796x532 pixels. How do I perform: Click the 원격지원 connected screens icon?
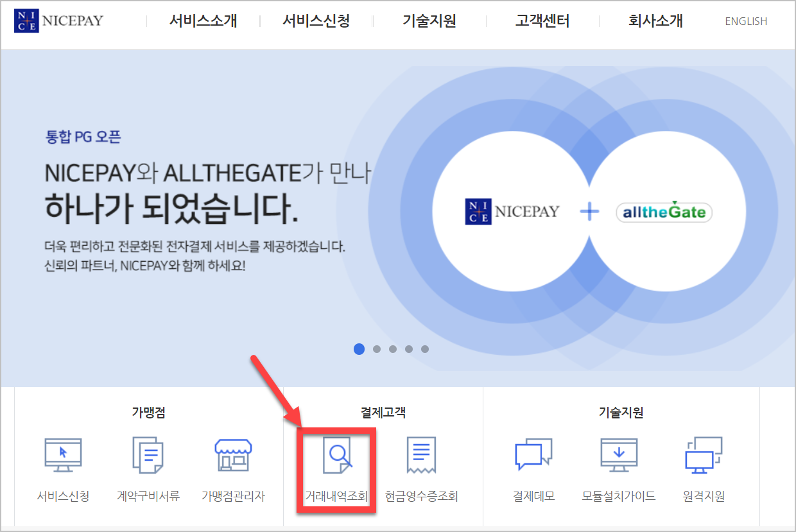(x=704, y=455)
